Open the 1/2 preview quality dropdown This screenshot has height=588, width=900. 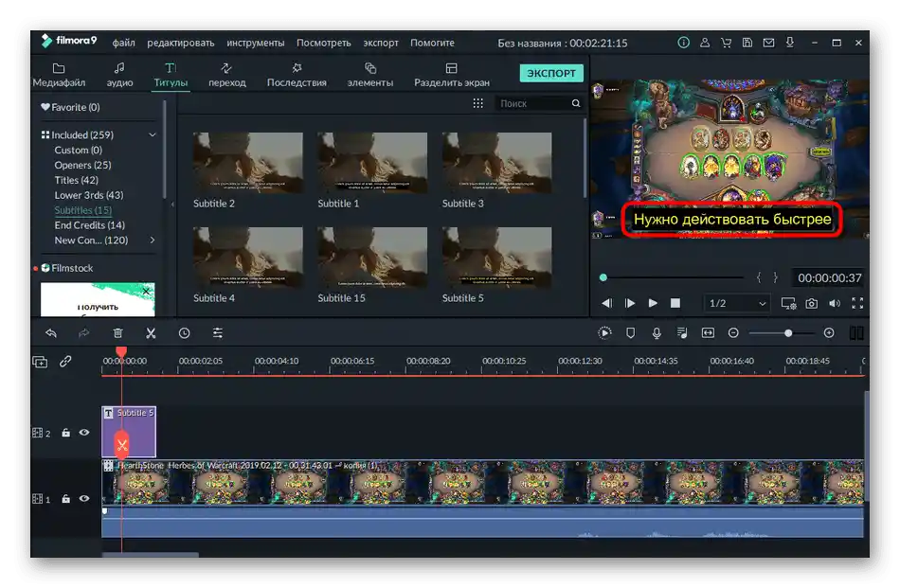pos(738,303)
